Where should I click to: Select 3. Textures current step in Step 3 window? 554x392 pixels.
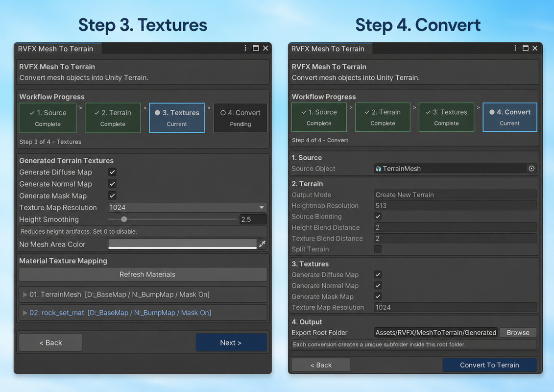click(x=177, y=118)
